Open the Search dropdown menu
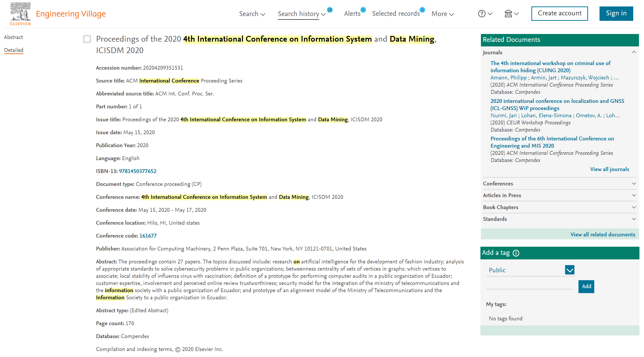 point(252,14)
